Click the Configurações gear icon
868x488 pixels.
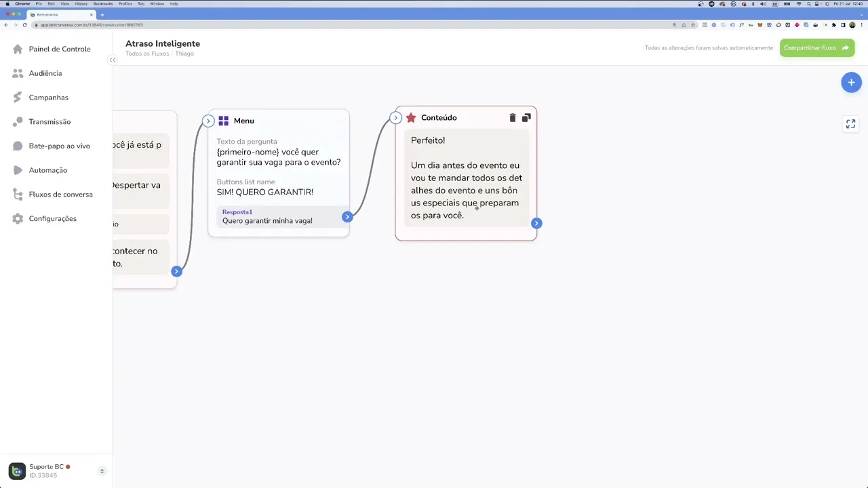pyautogui.click(x=18, y=219)
